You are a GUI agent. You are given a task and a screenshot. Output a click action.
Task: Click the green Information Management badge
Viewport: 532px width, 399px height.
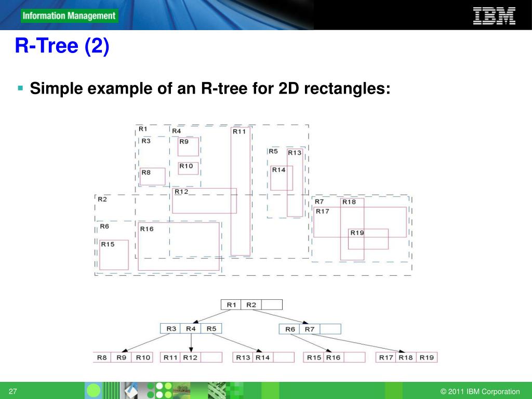coord(69,16)
